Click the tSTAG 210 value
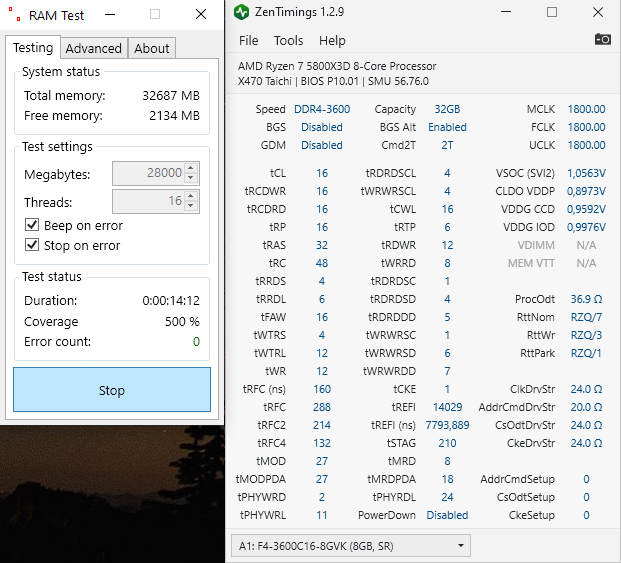Image resolution: width=621 pixels, height=563 pixels. pyautogui.click(x=447, y=443)
